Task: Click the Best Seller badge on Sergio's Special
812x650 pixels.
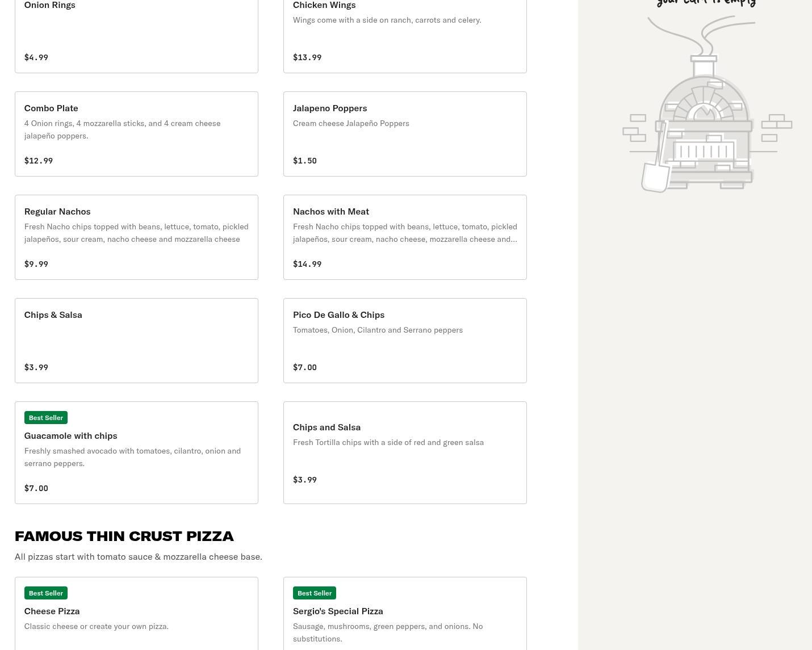Action: 315,593
